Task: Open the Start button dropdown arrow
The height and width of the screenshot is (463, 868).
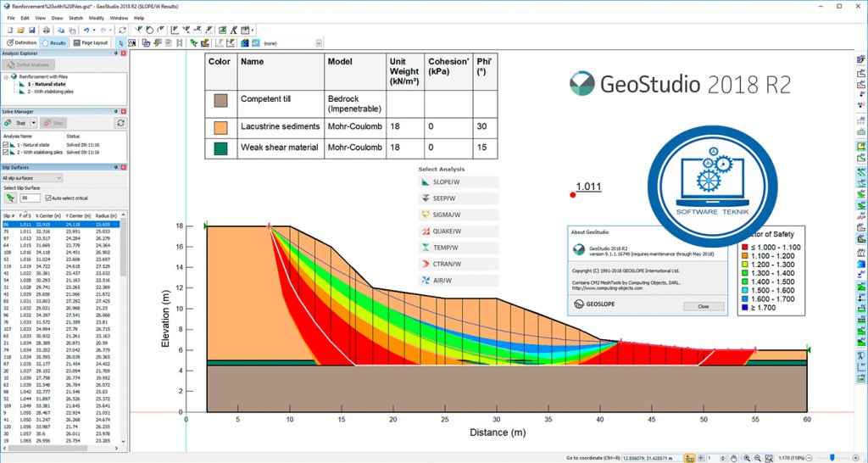Action: click(x=33, y=122)
